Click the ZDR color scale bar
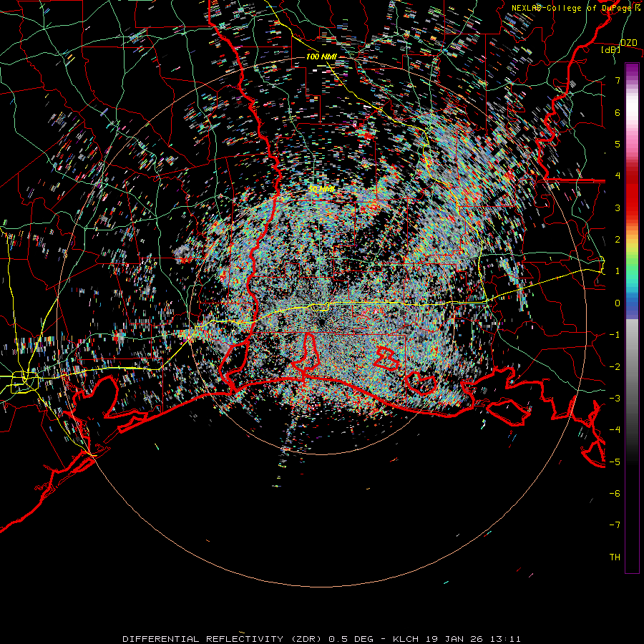The image size is (644, 644). pyautogui.click(x=632, y=318)
